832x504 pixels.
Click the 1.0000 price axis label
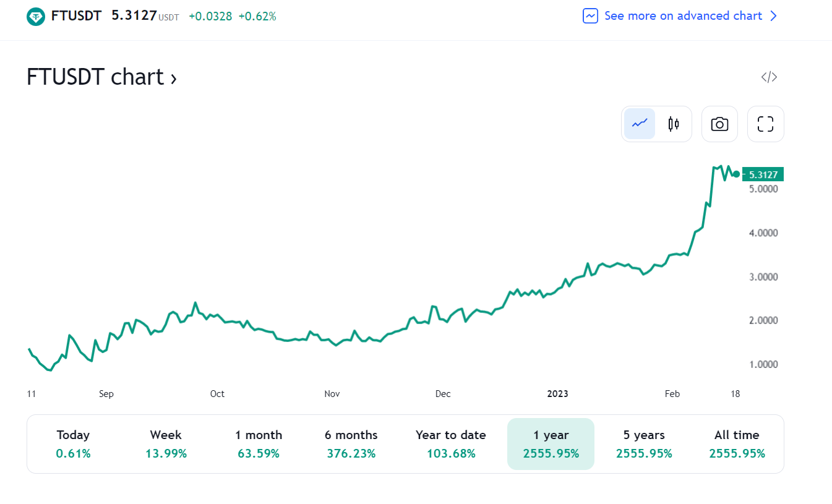[x=763, y=365]
